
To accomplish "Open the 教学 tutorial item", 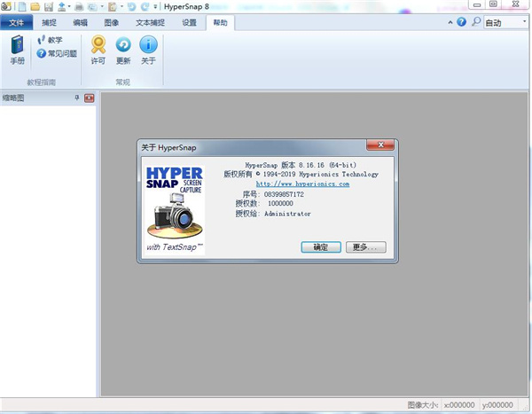I will pyautogui.click(x=50, y=40).
